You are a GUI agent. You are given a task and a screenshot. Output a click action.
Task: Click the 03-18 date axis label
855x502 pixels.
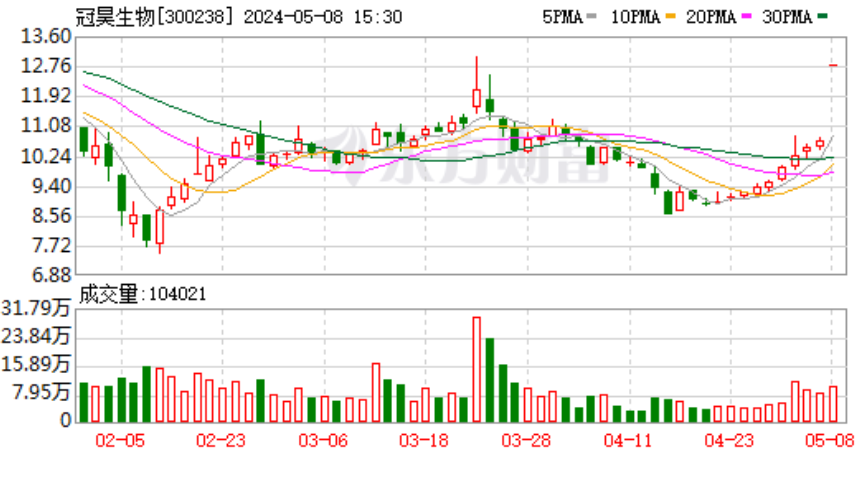424,440
